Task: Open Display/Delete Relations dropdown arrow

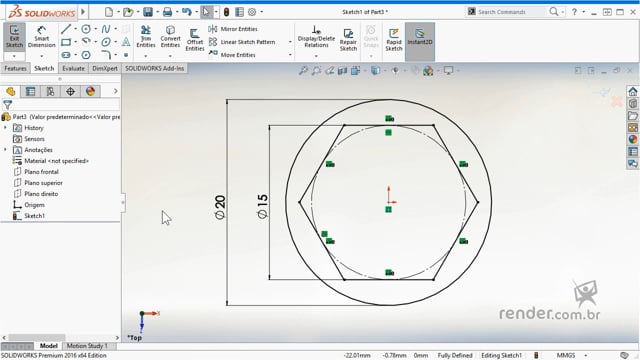Action: (316, 56)
